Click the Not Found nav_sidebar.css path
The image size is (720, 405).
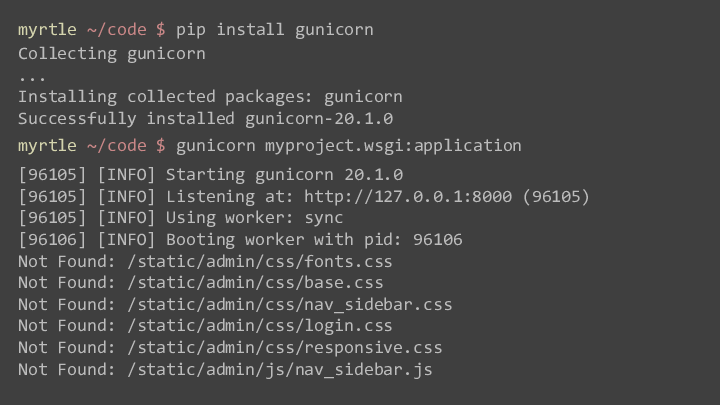tap(290, 305)
